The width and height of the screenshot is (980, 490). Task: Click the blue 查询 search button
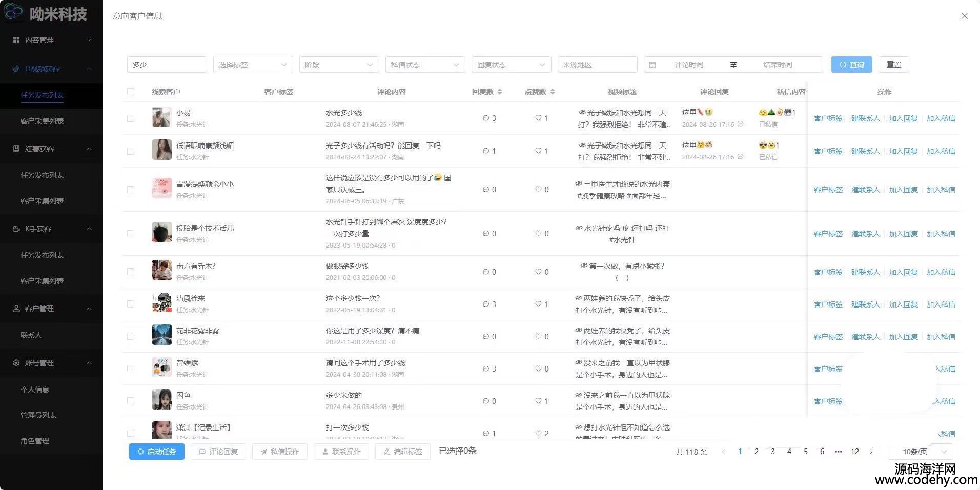click(x=851, y=65)
